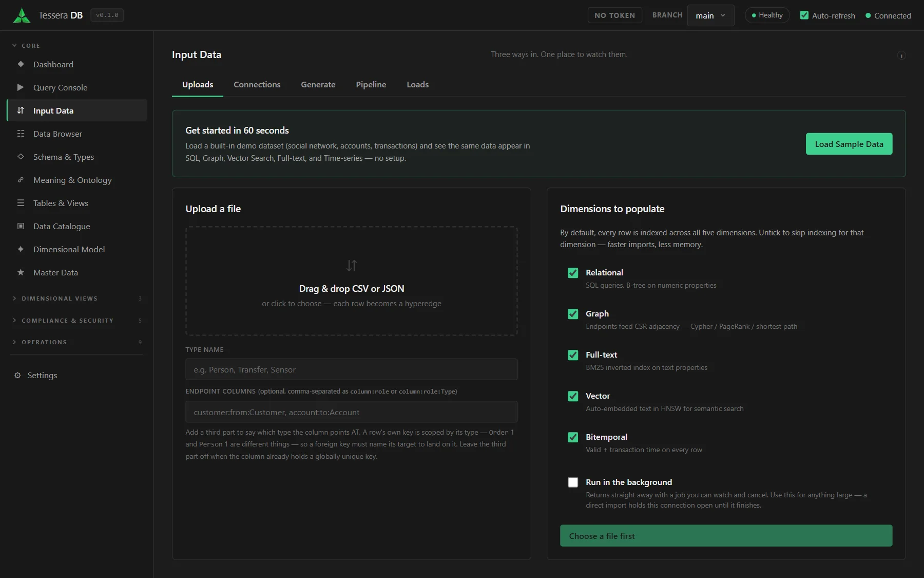Click the green Healthy status dot
The image size is (924, 578).
754,15
